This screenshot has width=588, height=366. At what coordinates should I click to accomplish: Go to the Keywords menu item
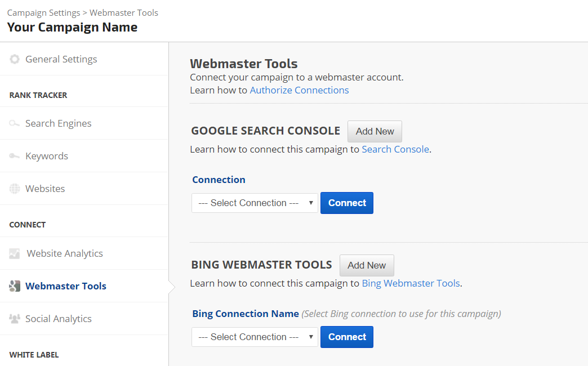[47, 156]
